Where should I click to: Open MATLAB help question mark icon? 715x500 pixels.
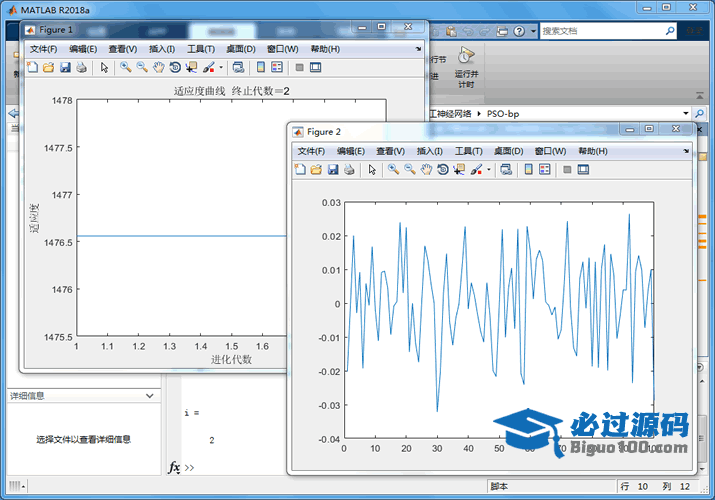(517, 31)
